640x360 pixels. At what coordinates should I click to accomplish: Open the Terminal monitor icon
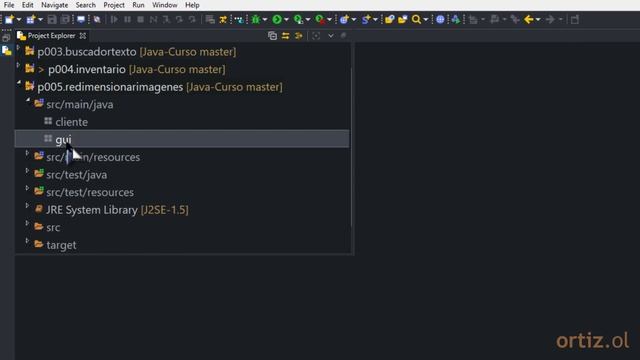tap(81, 19)
